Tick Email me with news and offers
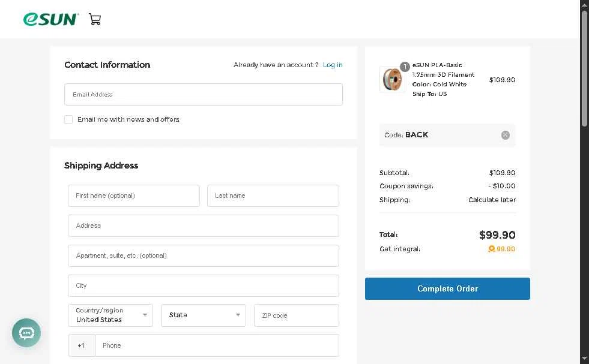Viewport: 589px width, 364px height. (x=68, y=119)
